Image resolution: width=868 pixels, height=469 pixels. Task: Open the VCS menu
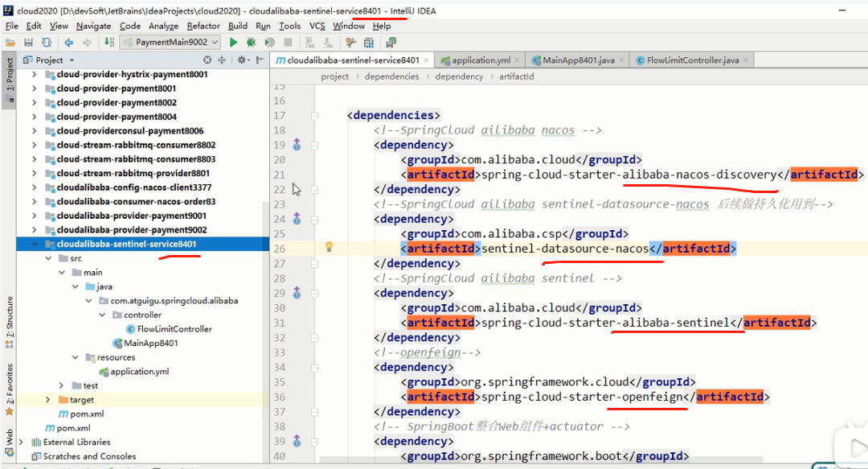click(x=317, y=26)
